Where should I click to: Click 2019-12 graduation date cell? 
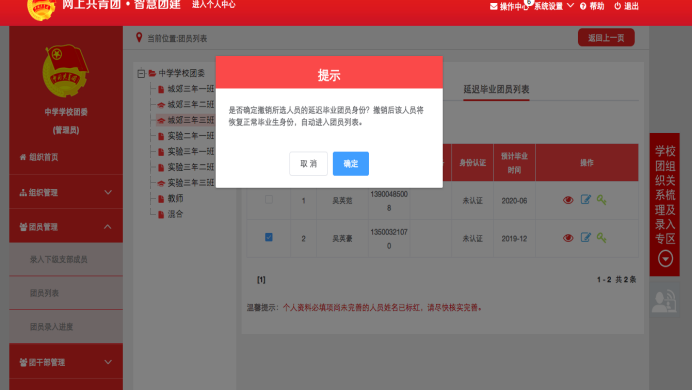pyautogui.click(x=514, y=239)
